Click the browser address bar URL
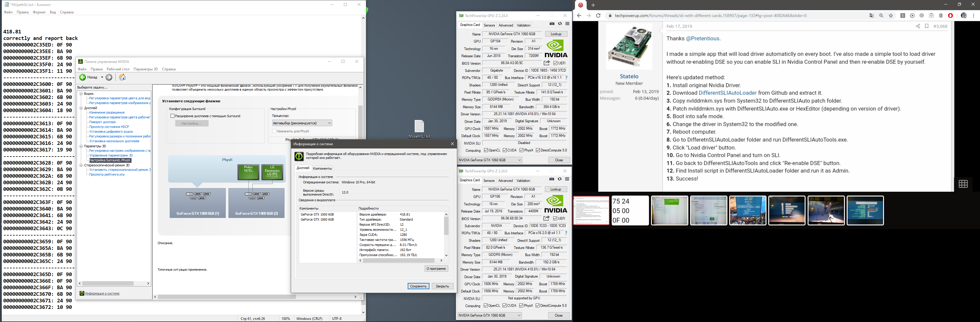 [x=710, y=16]
